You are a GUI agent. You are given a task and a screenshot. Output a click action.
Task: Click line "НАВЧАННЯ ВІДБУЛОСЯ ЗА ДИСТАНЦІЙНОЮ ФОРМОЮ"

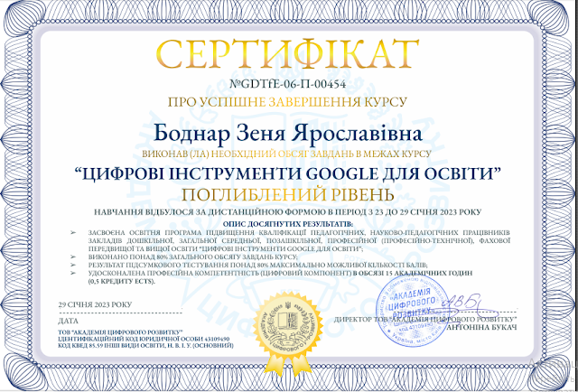(x=287, y=212)
